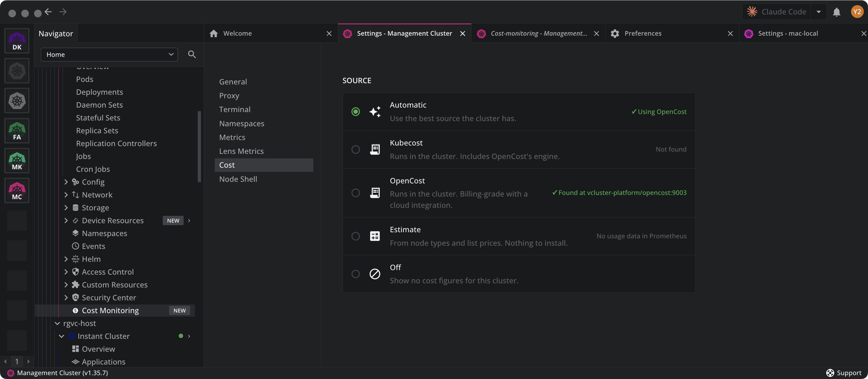
Task: Open notifications bell icon
Action: tap(836, 12)
